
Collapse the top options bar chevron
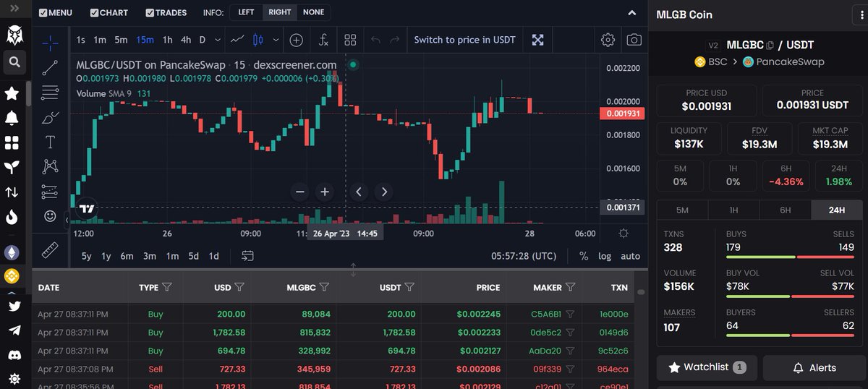(631, 12)
